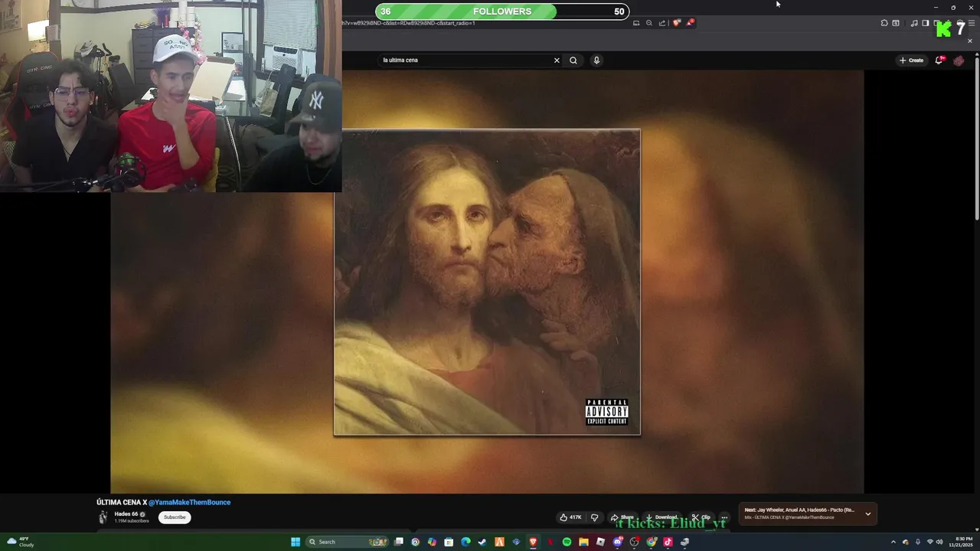This screenshot has height=551, width=980.
Task: Open Roblox from taskbar
Action: tap(600, 542)
